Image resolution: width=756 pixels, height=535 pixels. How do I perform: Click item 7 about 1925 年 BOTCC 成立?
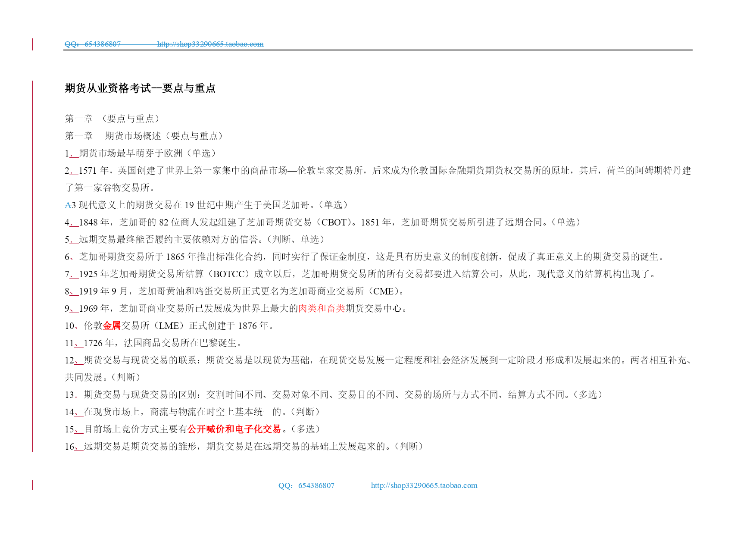click(361, 274)
